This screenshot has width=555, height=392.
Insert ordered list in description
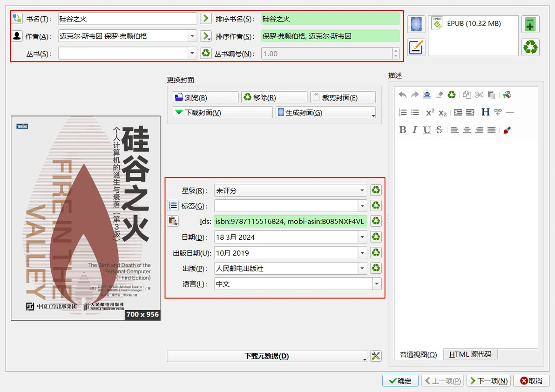point(402,113)
